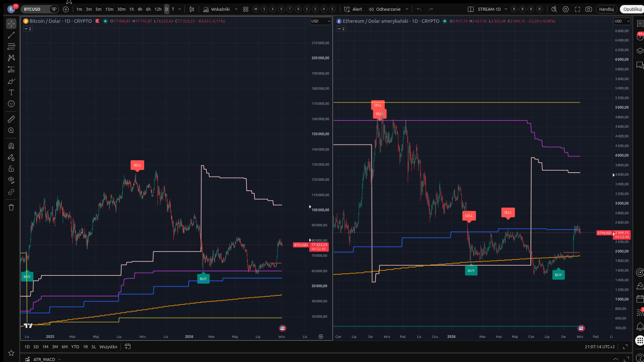Undo the last chart action
The image size is (644, 362).
pos(419,9)
